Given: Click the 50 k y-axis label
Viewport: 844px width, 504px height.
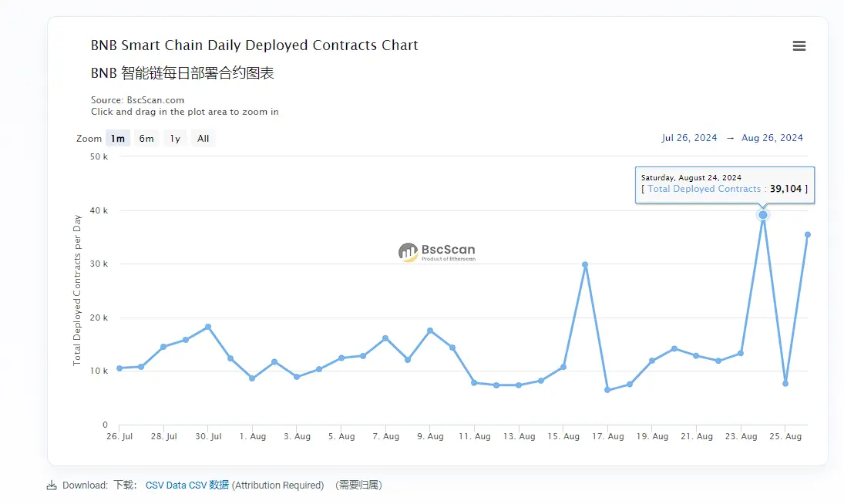Looking at the screenshot, I should [x=97, y=156].
